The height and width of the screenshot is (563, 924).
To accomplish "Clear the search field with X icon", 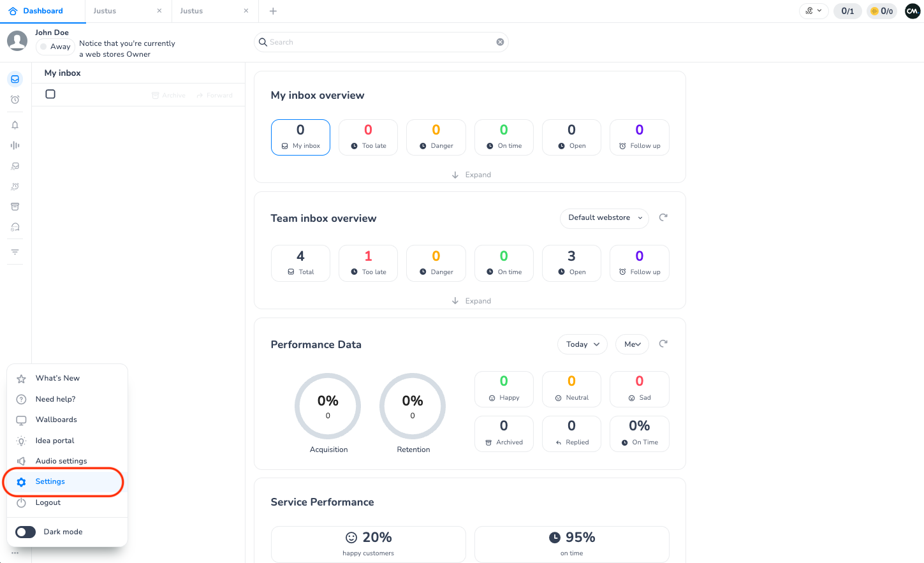I will tap(500, 42).
